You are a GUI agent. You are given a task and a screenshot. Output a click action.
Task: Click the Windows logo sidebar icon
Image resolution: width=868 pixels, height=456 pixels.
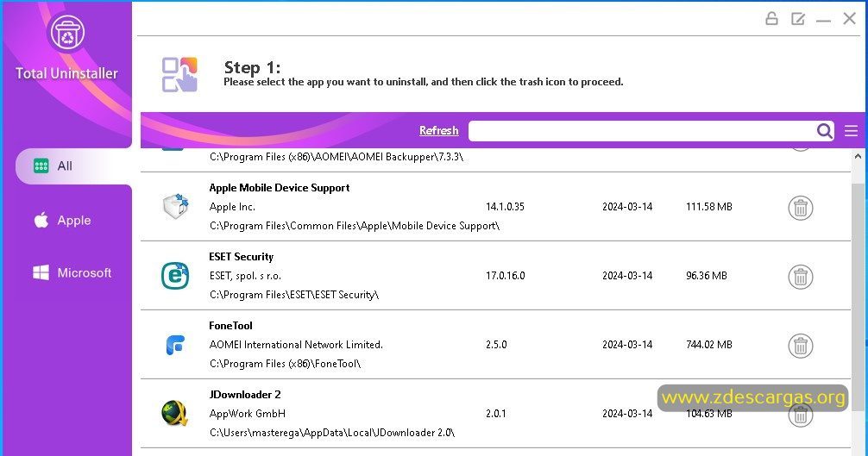click(41, 272)
